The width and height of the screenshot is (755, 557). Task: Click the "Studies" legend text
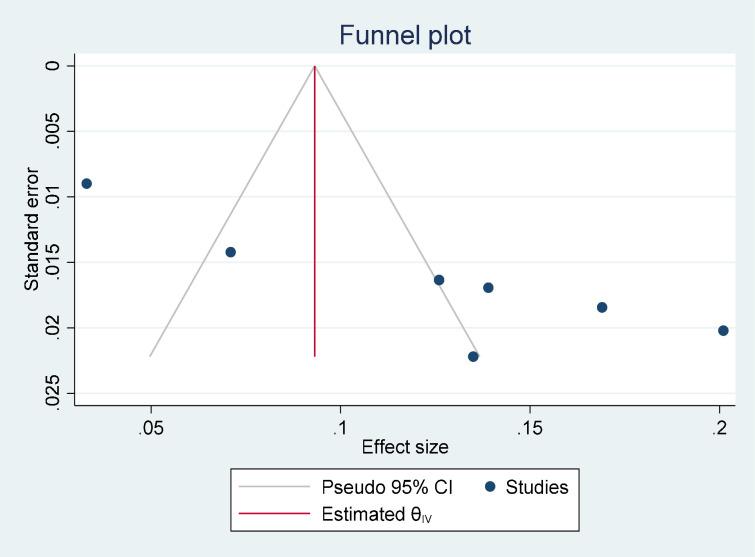click(x=537, y=488)
